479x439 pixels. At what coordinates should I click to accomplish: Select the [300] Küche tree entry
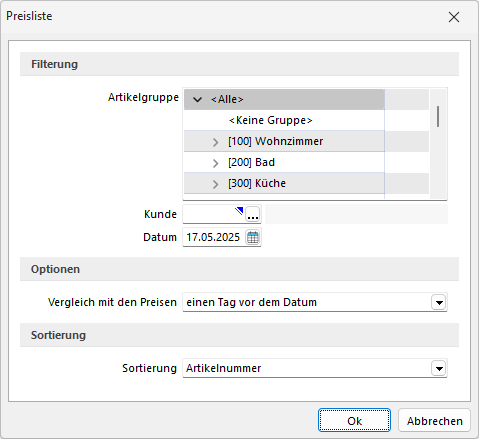tap(257, 183)
